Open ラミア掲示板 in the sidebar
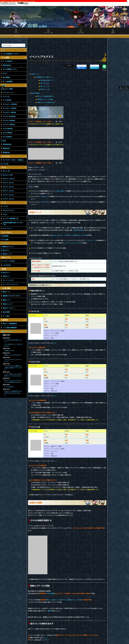129x644 pixels. coord(7,100)
